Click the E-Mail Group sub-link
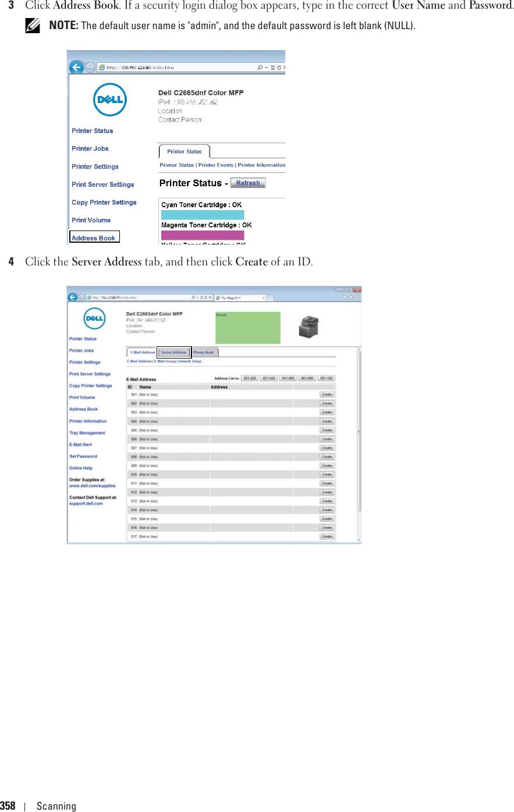This screenshot has width=514, height=812. pos(165,361)
